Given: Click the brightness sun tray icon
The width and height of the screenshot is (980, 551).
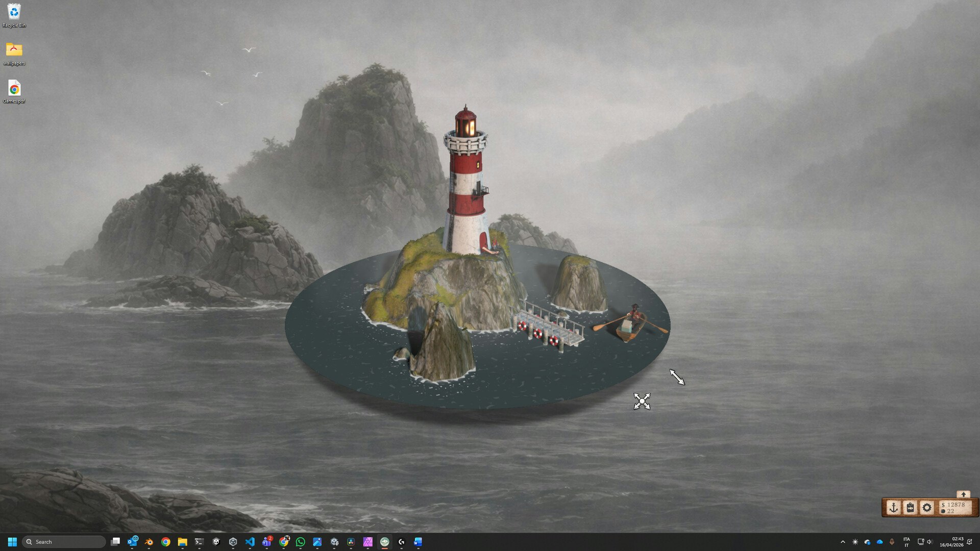Looking at the screenshot, I should [855, 542].
